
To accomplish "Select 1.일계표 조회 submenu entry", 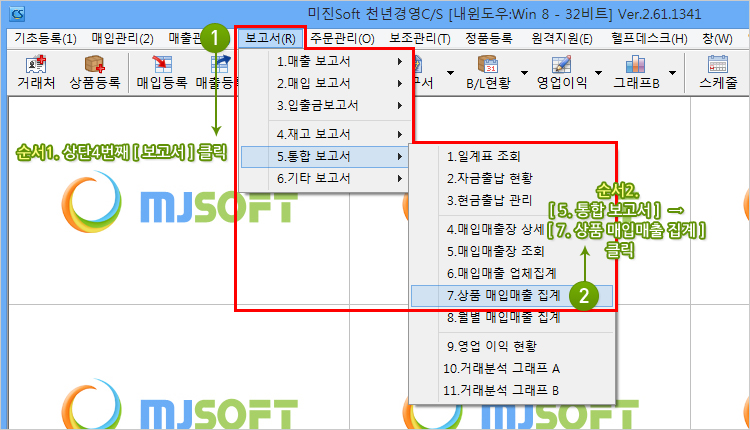I will point(512,156).
